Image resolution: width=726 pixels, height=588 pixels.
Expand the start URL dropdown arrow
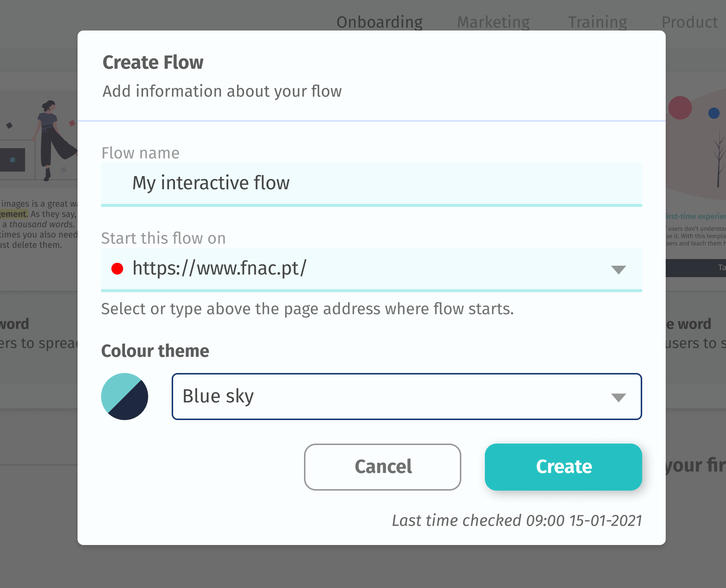[x=618, y=269]
